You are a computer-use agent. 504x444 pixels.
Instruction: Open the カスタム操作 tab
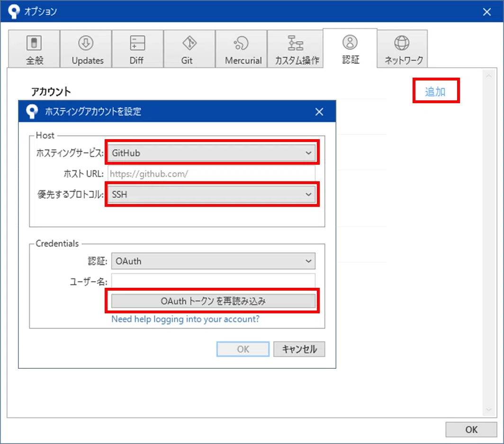point(295,49)
